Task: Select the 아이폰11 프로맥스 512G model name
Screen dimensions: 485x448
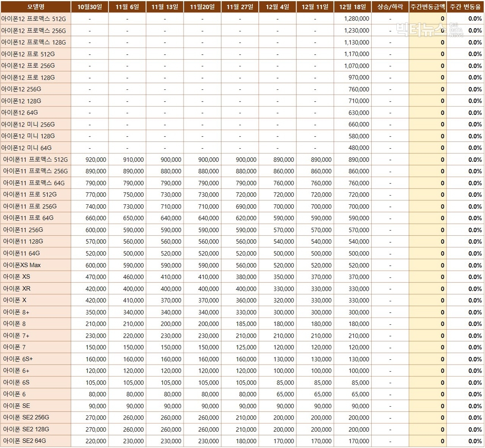Action: tap(36, 160)
